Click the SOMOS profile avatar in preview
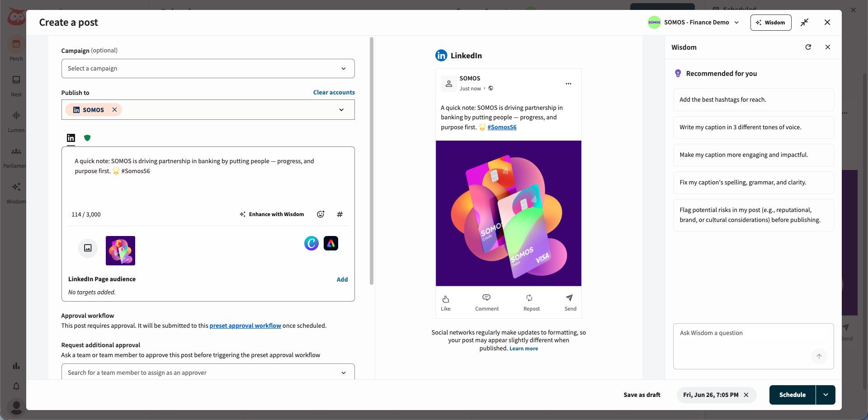868x420 pixels. [x=448, y=84]
